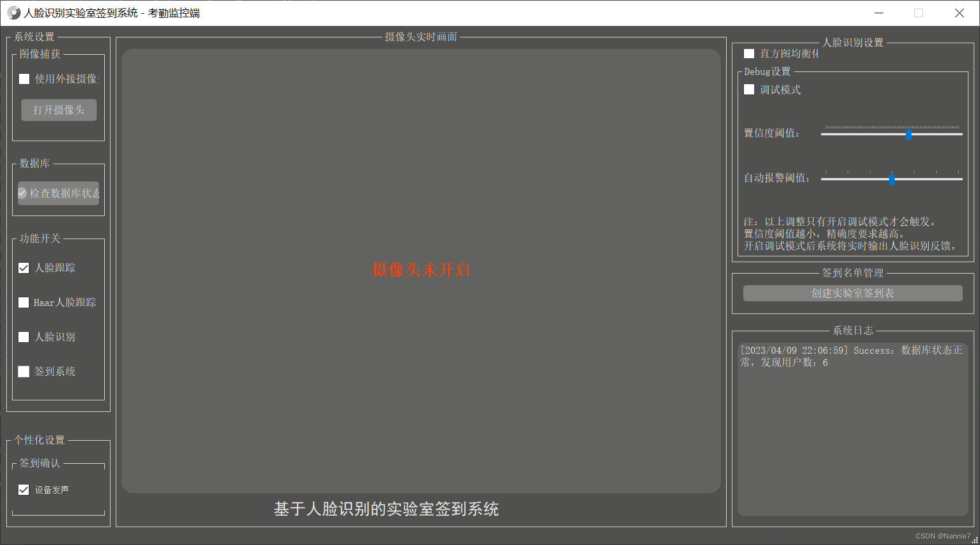Click the 自动报警阈值 slider handle
This screenshot has height=545, width=980.
point(892,179)
